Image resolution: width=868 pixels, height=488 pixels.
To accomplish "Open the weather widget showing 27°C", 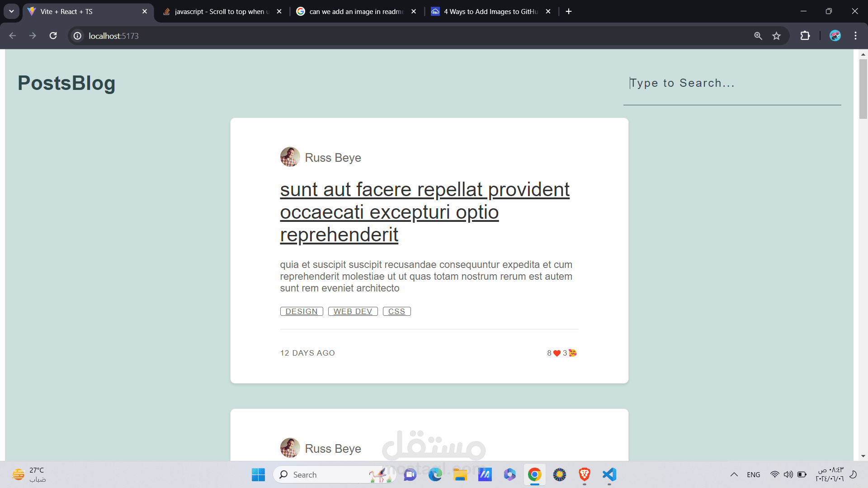I will tap(29, 474).
